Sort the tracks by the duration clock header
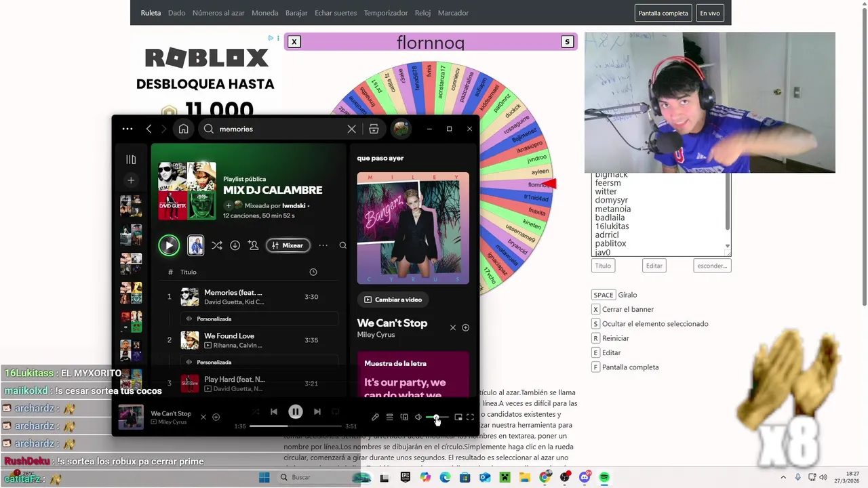 (313, 272)
